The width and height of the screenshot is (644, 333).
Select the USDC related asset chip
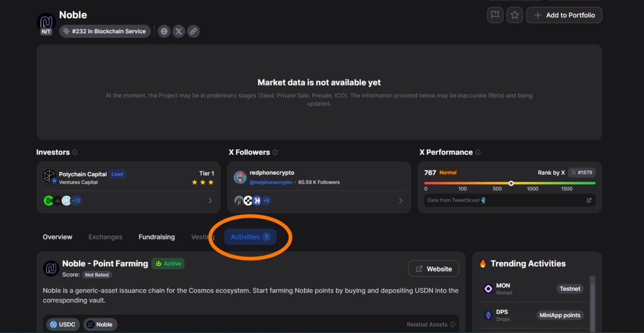click(63, 324)
